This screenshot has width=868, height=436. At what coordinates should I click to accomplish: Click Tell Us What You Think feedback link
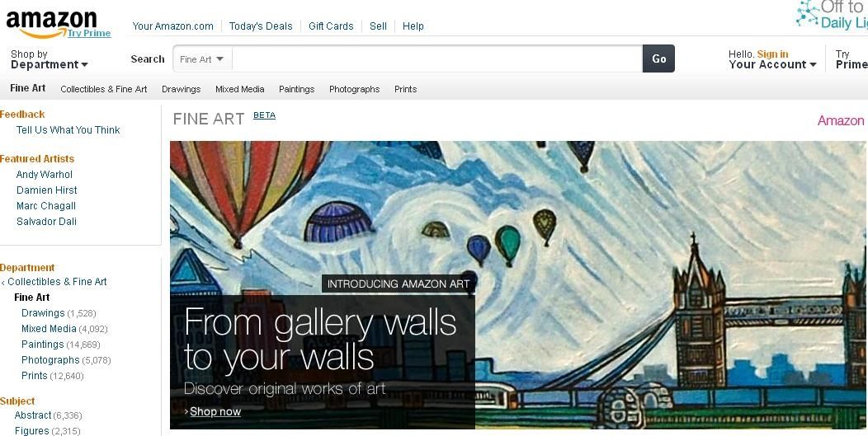(68, 130)
